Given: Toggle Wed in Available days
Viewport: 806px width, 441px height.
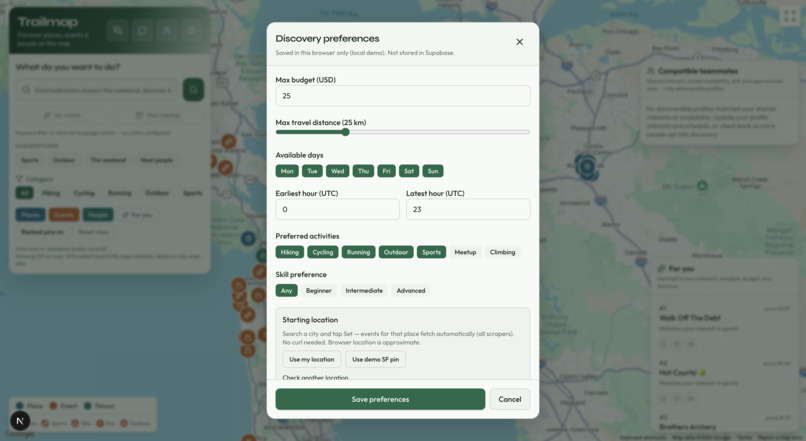Looking at the screenshot, I should pyautogui.click(x=337, y=171).
